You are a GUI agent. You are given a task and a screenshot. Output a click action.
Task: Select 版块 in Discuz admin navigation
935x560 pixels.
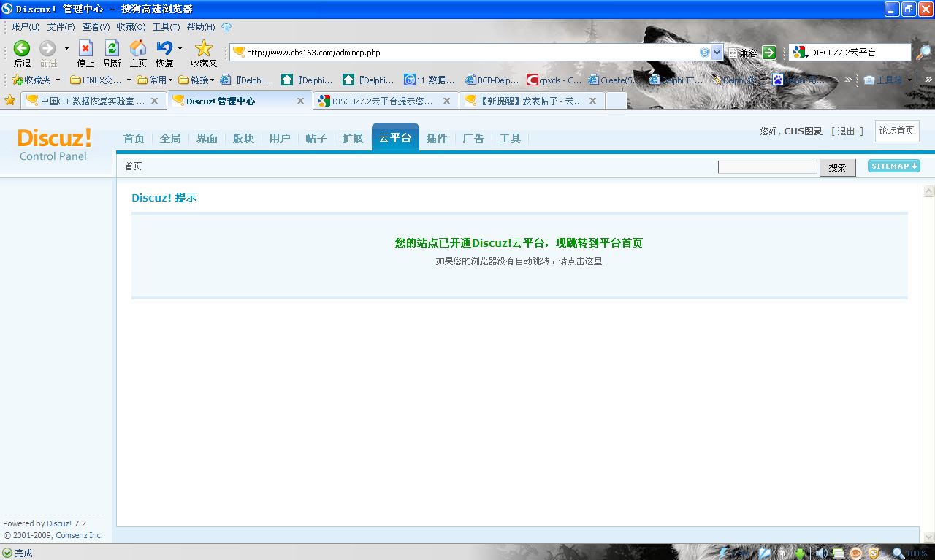[243, 138]
